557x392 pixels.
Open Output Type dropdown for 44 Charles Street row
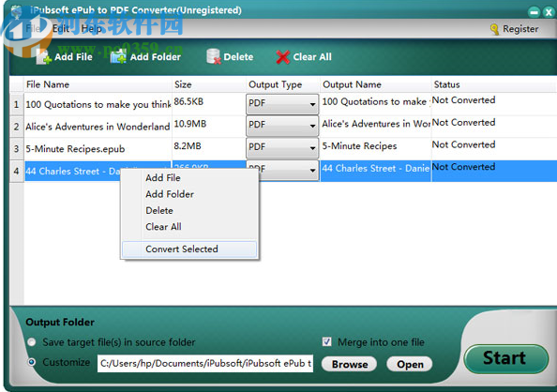(x=312, y=171)
